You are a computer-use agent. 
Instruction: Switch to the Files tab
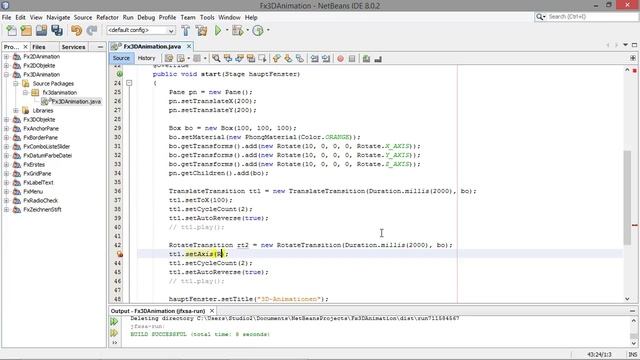tap(39, 47)
